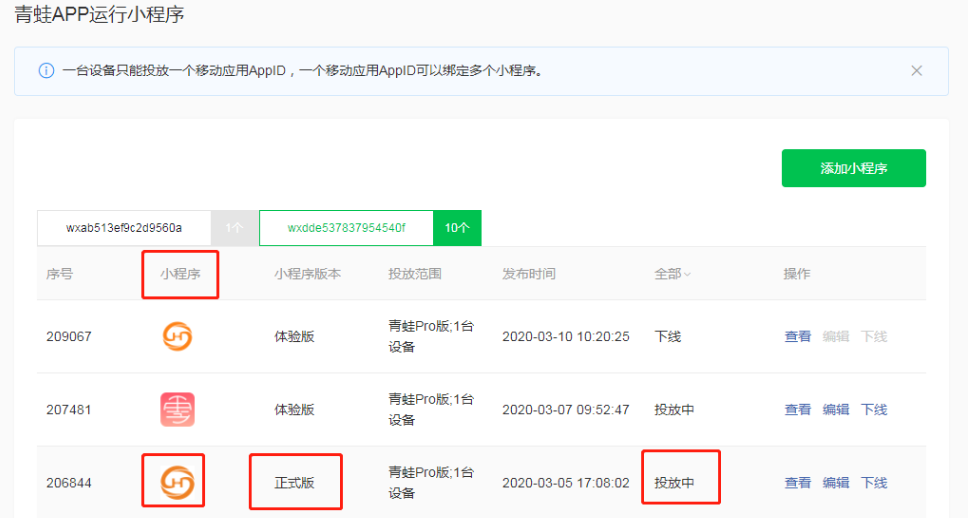The width and height of the screenshot is (968, 518).
Task: Click the 投放中 status of row 207481
Action: 675,409
